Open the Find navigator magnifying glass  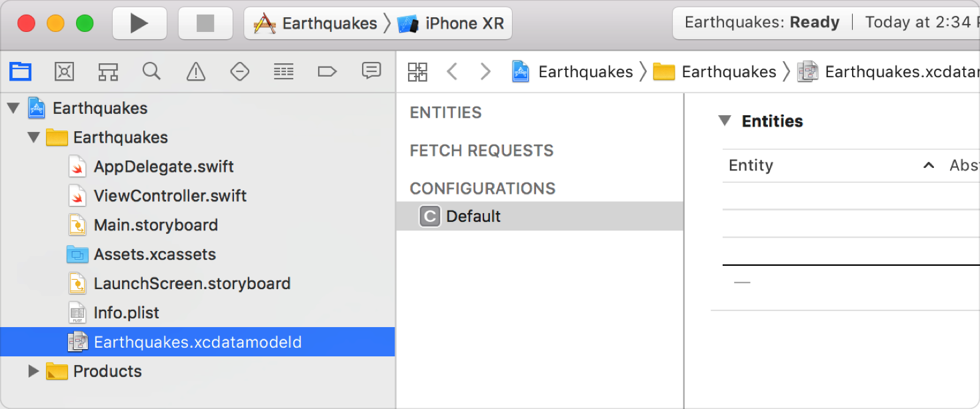pyautogui.click(x=151, y=71)
